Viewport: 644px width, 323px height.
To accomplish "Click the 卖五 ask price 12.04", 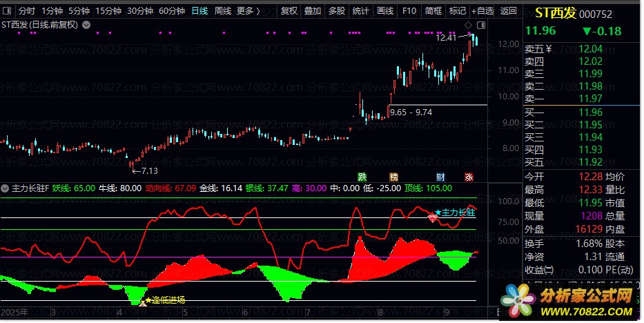I will (x=591, y=49).
